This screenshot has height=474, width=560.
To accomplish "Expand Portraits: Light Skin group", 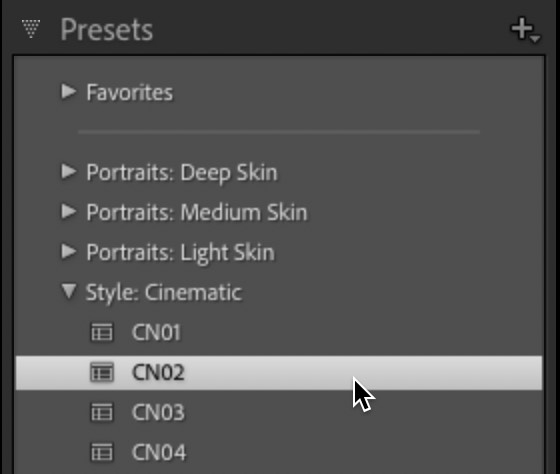I will tap(68, 251).
